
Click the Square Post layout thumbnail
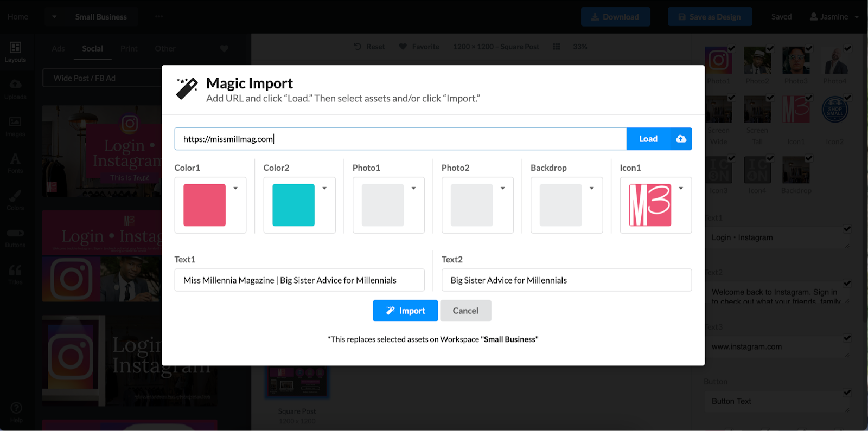(297, 382)
